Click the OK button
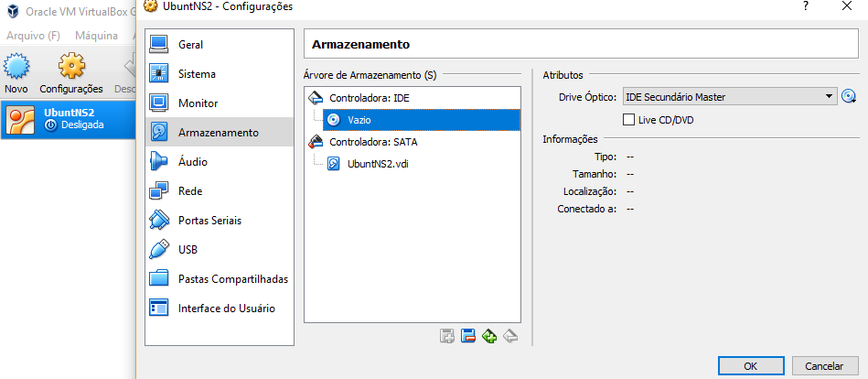868x379 pixels. [x=751, y=366]
